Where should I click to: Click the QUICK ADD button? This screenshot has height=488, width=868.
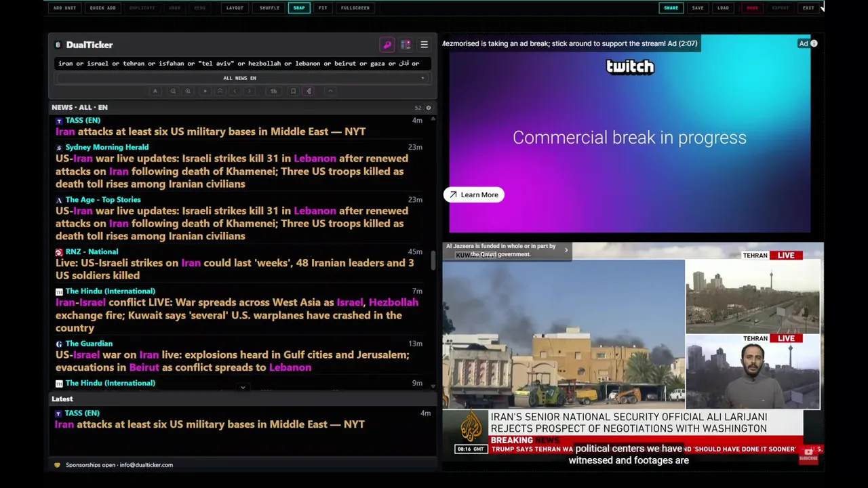click(102, 8)
